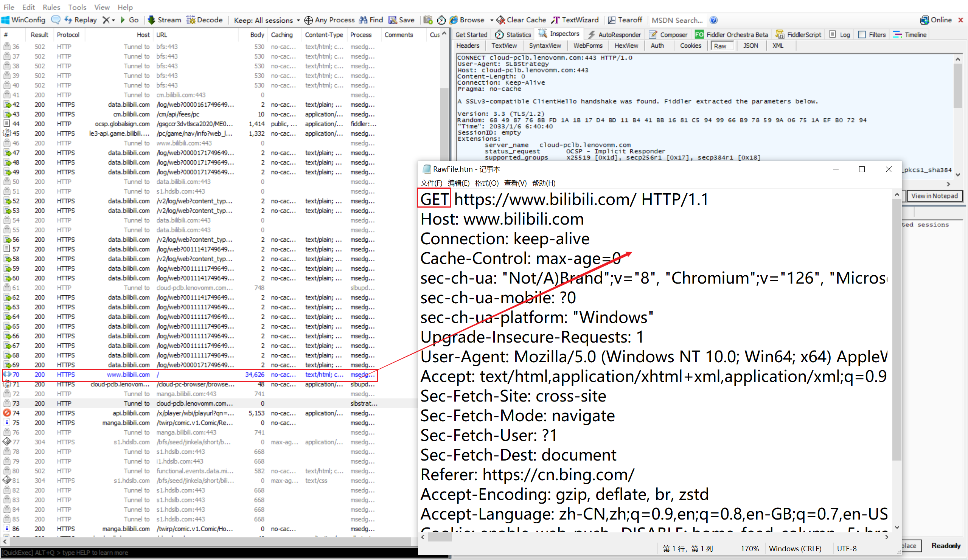Click MSDN Search input box

[677, 20]
